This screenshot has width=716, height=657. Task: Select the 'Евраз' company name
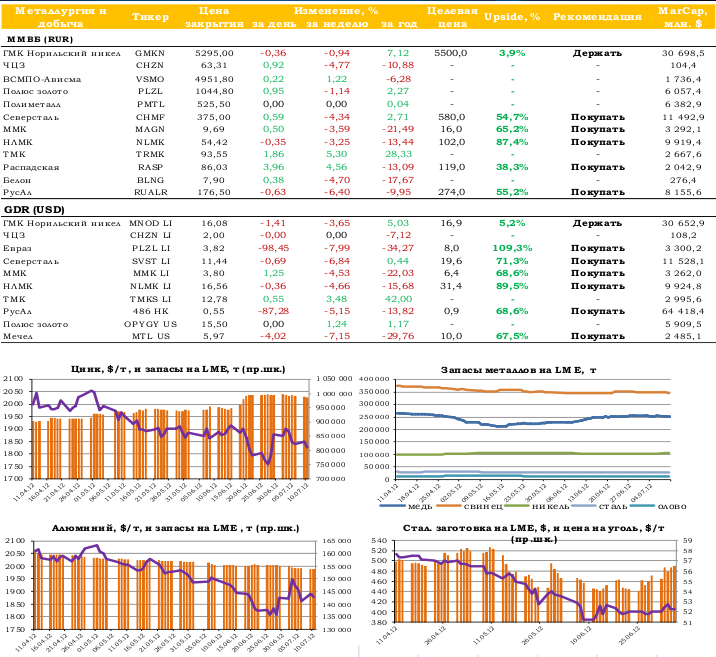[17, 248]
